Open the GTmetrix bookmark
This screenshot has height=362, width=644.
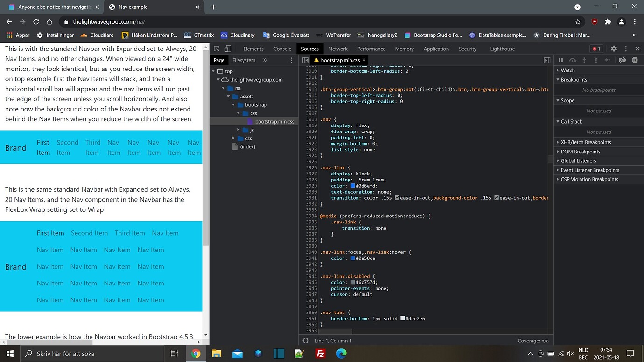199,35
